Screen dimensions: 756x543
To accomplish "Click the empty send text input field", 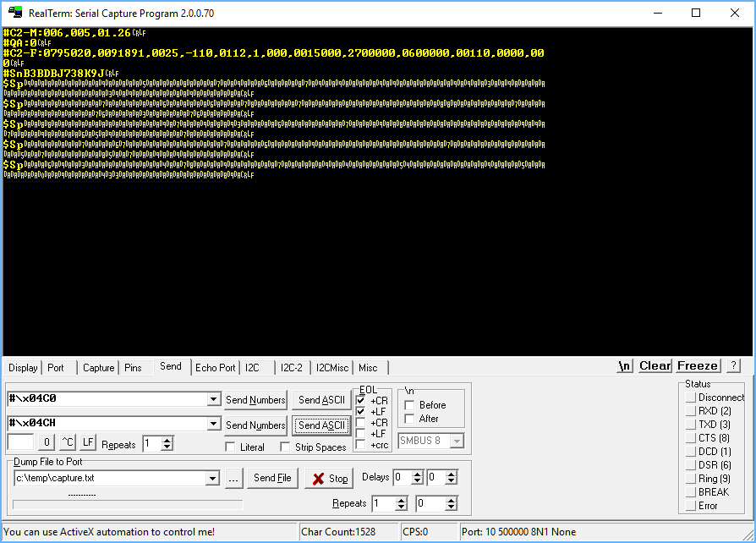I will tap(21, 442).
